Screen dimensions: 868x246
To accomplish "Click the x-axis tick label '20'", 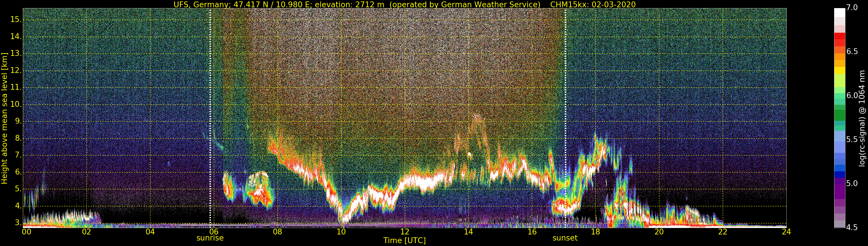I will point(659,232).
